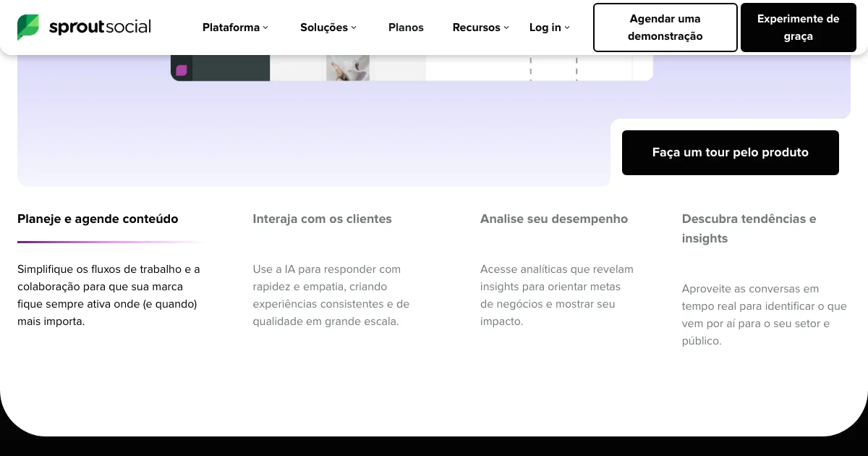The image size is (868, 456).
Task: Show the Descubra tendências e insights tab
Action: tap(749, 228)
